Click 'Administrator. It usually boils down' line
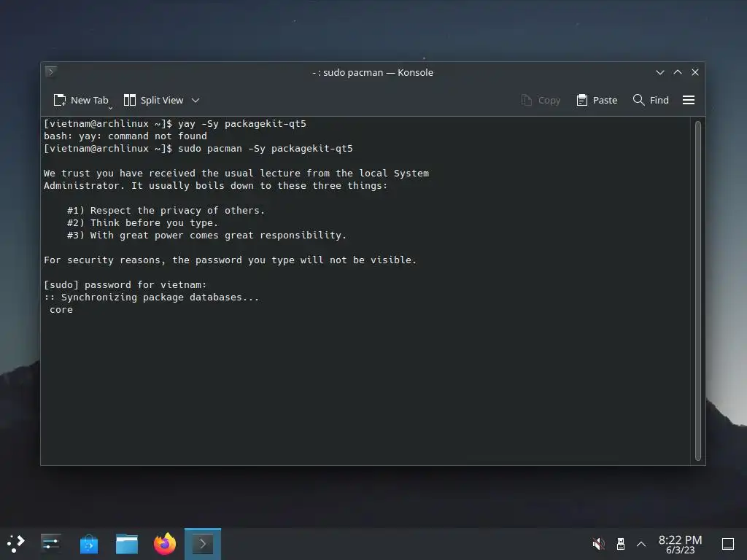747x560 pixels. coord(216,186)
